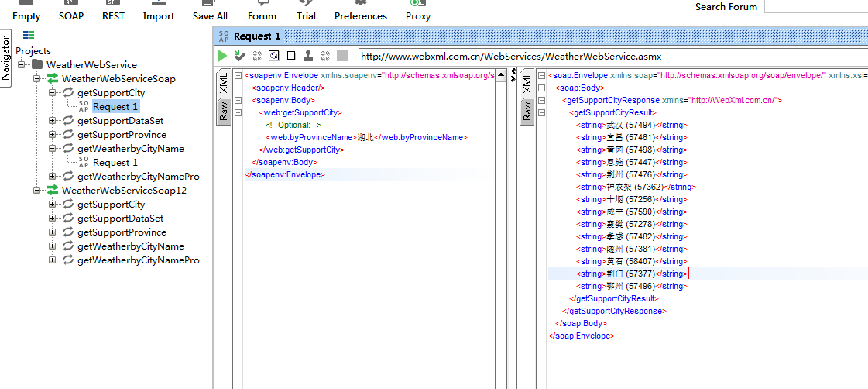Image resolution: width=868 pixels, height=389 pixels.
Task: Fold the getSupportCityResult element in the response
Action: tap(541, 112)
